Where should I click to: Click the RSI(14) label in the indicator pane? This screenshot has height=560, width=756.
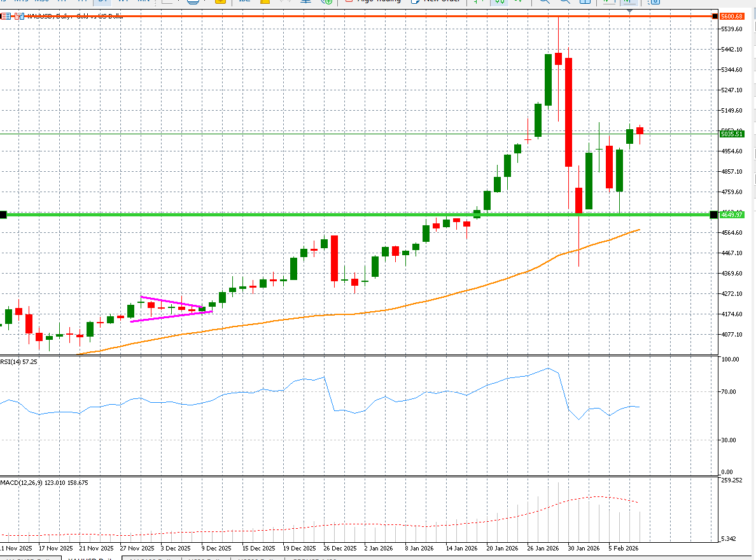click(14, 361)
